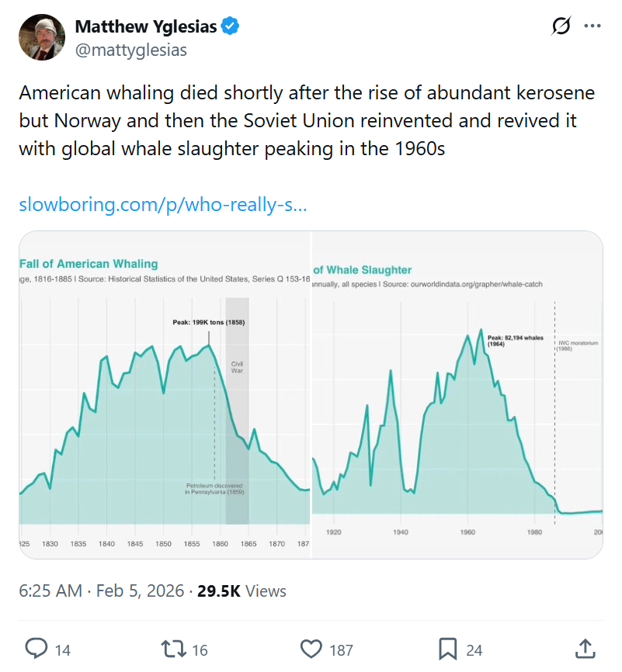
Task: Open the Fall of American Whaling chart image
Action: tap(165, 394)
